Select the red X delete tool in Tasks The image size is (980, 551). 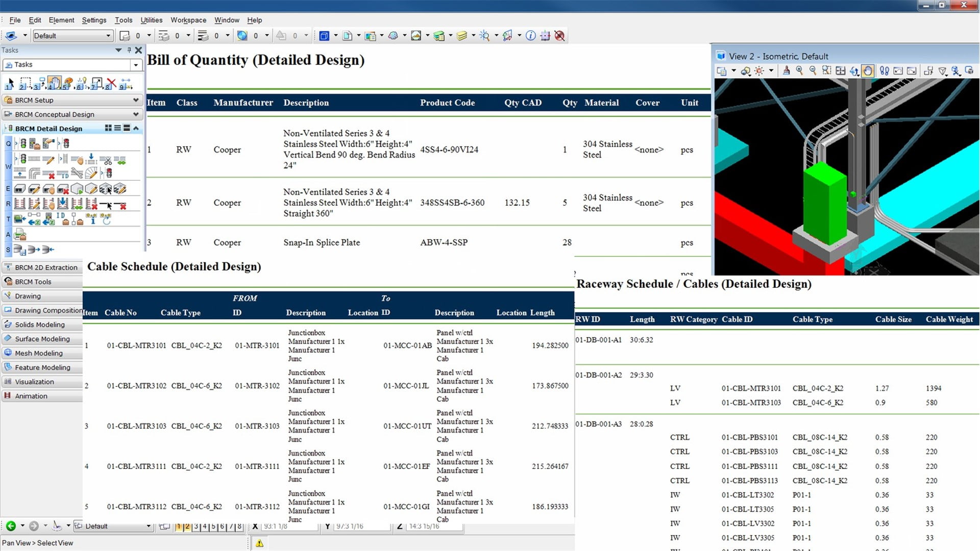[111, 83]
